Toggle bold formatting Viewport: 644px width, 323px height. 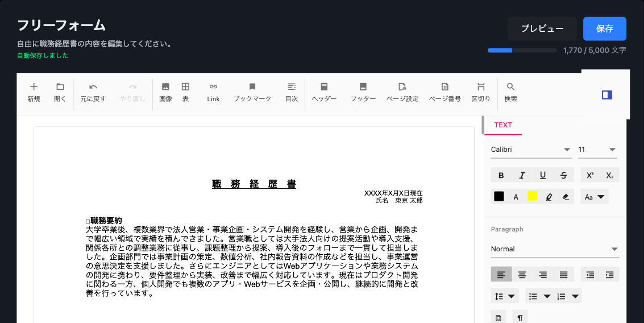pyautogui.click(x=501, y=175)
